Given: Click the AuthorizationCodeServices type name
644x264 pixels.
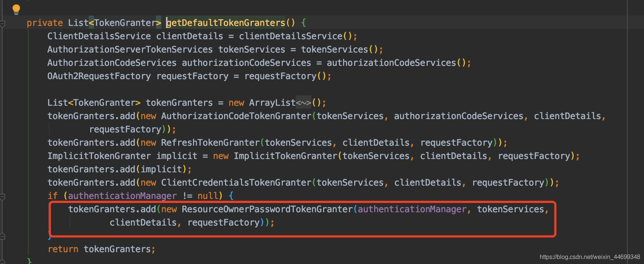Looking at the screenshot, I should [112, 63].
